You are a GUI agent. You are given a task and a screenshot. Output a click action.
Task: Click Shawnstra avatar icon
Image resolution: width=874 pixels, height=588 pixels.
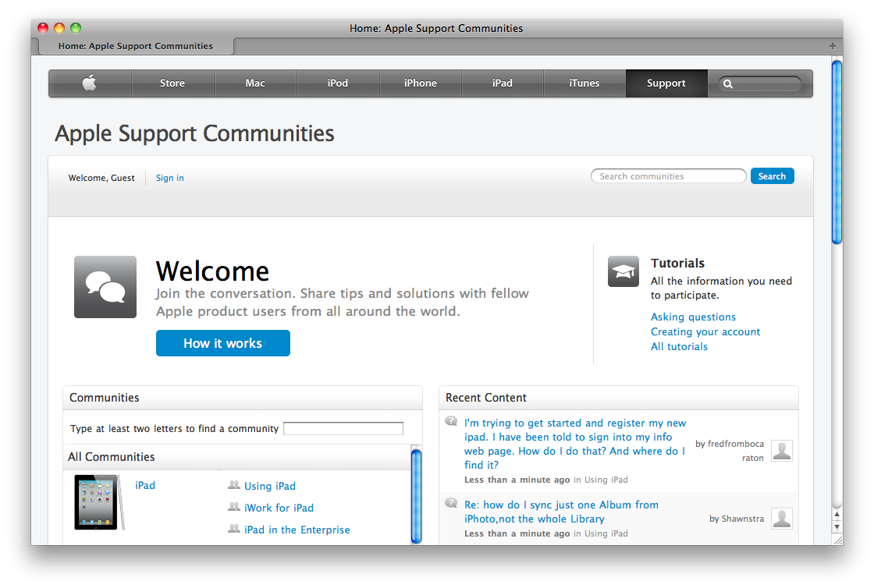782,519
